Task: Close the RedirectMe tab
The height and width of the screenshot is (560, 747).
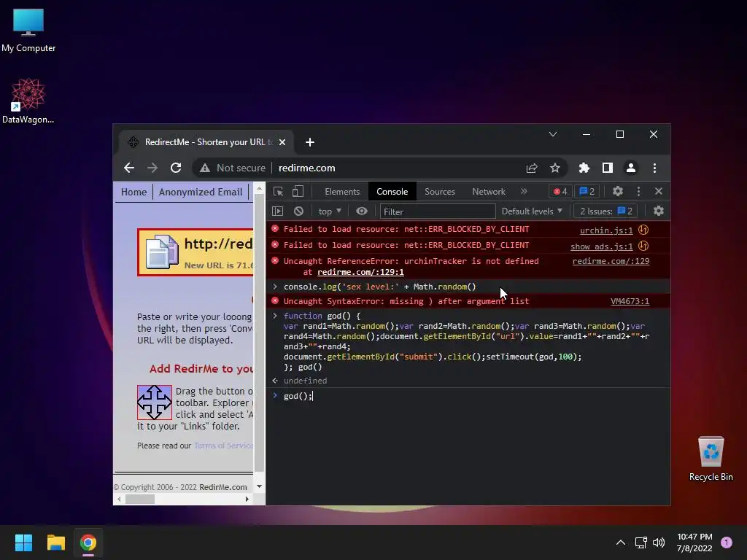Action: (x=282, y=142)
